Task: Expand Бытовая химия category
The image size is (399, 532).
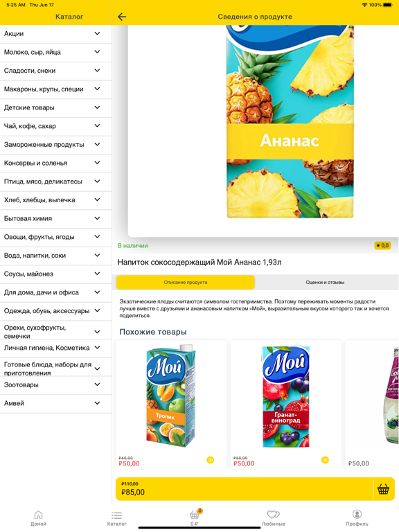Action: pos(55,218)
